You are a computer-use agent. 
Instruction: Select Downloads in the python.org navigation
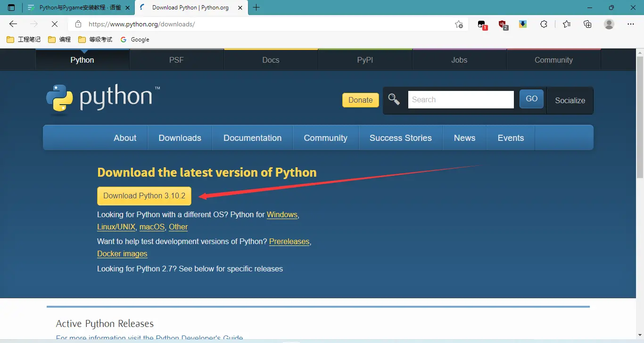pyautogui.click(x=180, y=138)
